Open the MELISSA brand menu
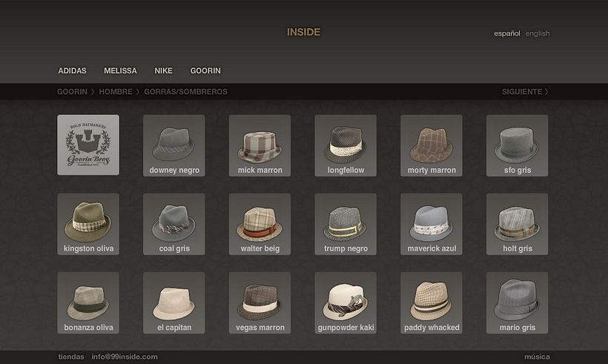 click(x=120, y=71)
